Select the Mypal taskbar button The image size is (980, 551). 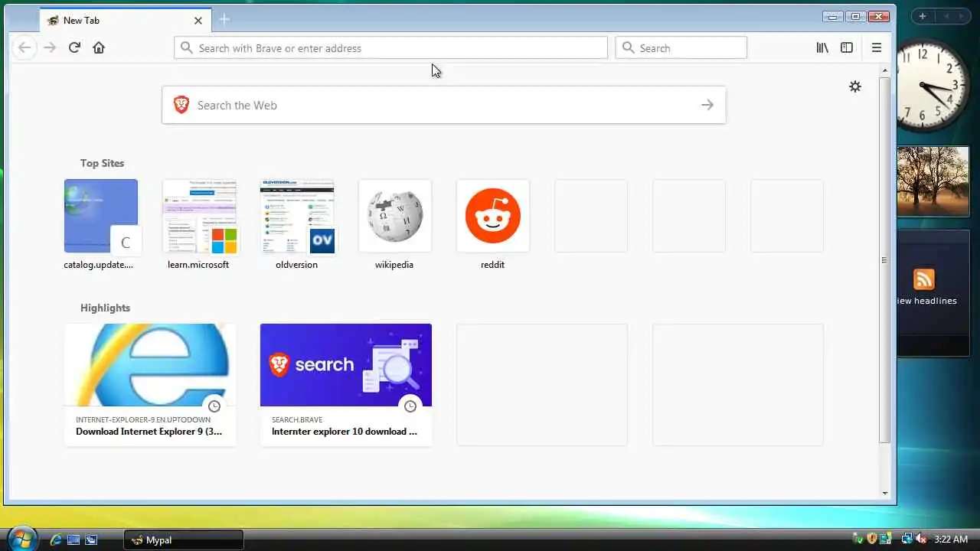pos(184,540)
